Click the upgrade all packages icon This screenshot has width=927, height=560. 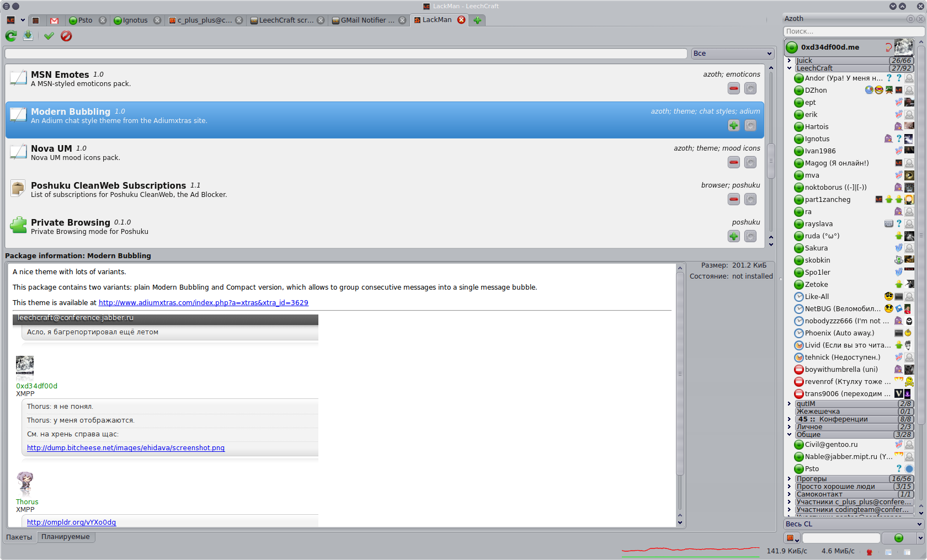click(28, 36)
